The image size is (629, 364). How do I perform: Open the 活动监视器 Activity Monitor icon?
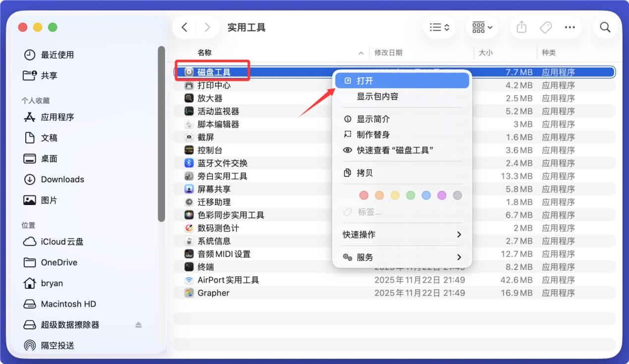pos(189,111)
